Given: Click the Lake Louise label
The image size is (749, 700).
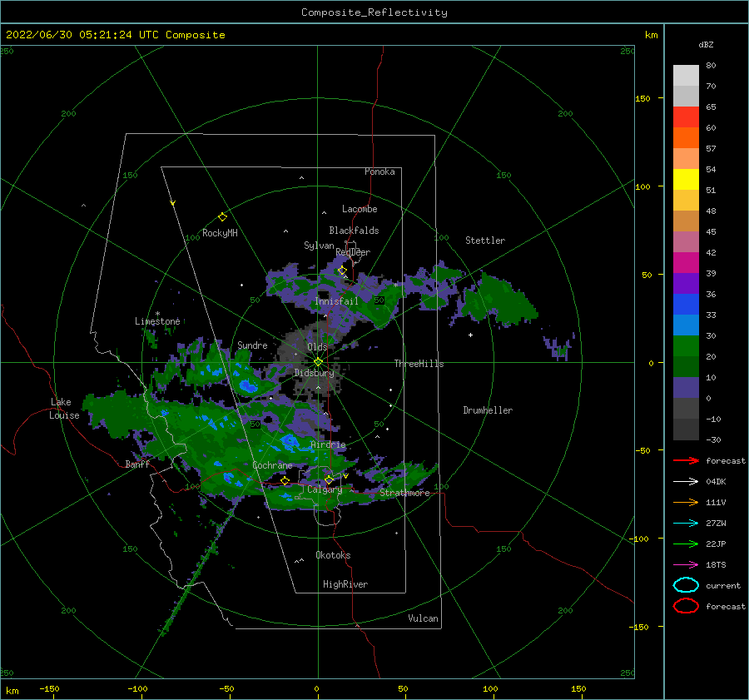Looking at the screenshot, I should pos(64,409).
